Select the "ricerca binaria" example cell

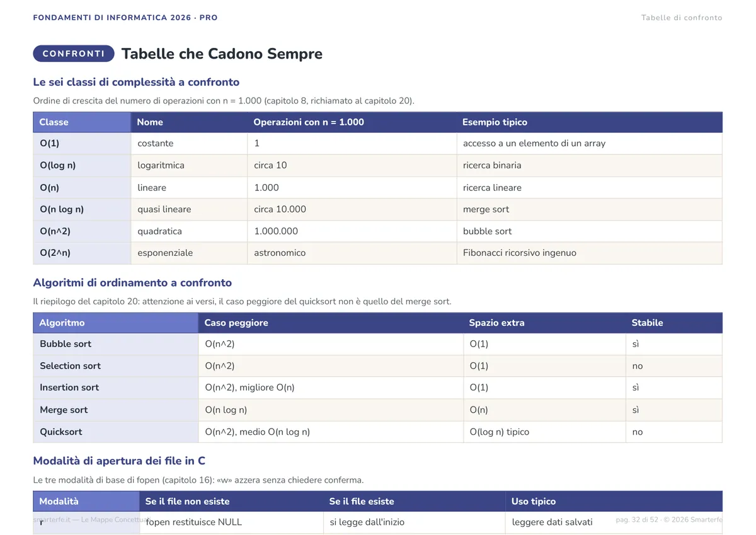[589, 166]
